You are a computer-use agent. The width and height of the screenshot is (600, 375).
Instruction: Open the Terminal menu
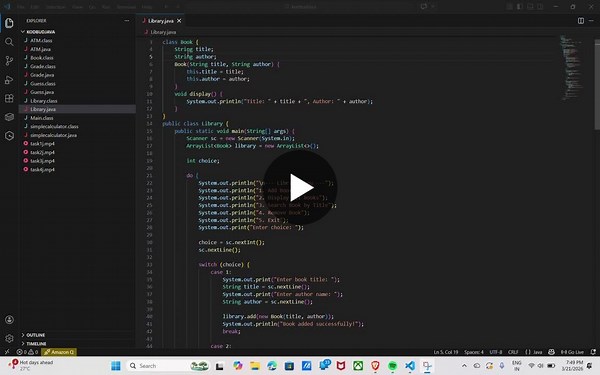point(126,7)
